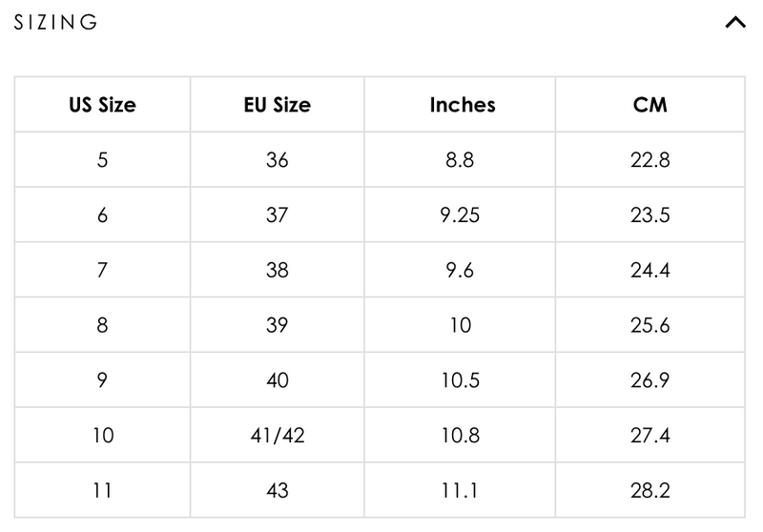763x532 pixels.
Task: Click the EU Size column header
Action: click(x=278, y=105)
